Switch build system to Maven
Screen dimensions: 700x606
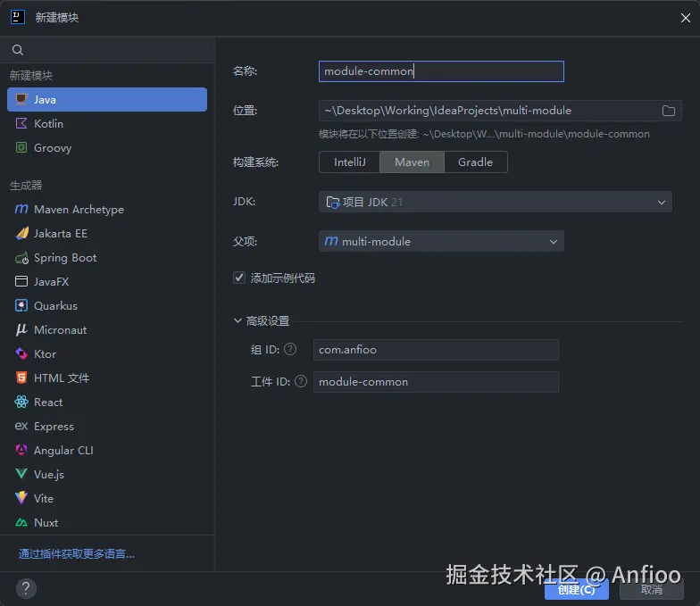(x=412, y=162)
